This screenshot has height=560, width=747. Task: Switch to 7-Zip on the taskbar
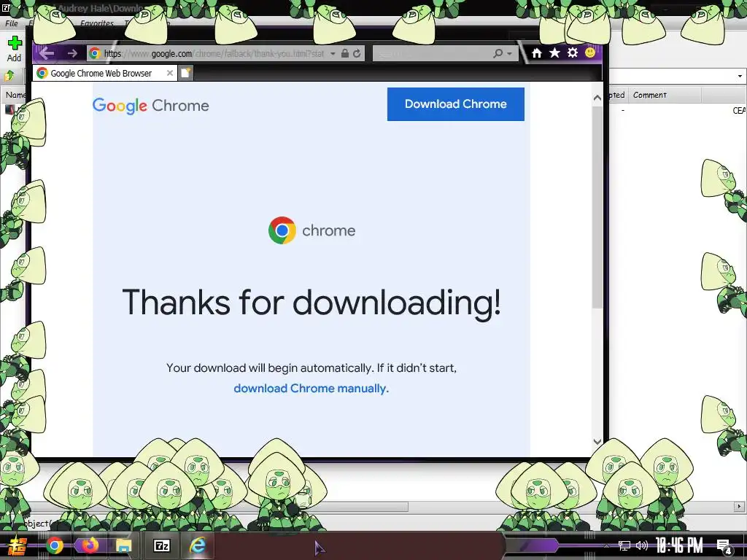[162, 545]
